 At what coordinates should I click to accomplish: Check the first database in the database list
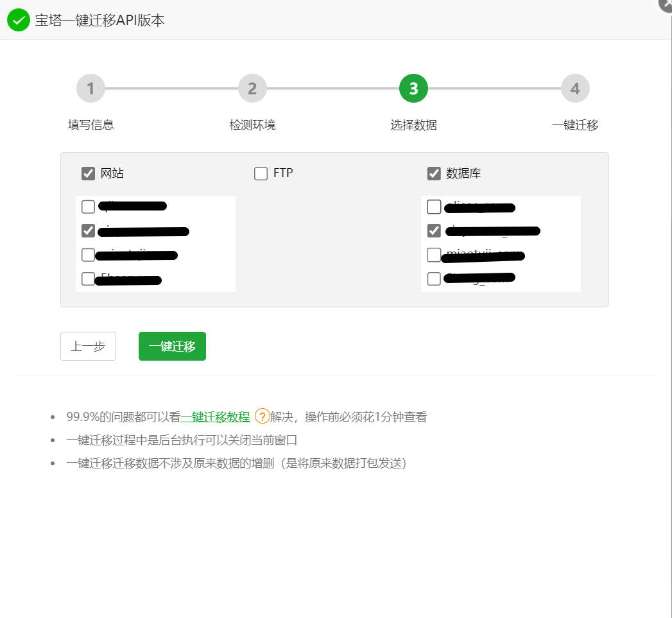[x=433, y=206]
